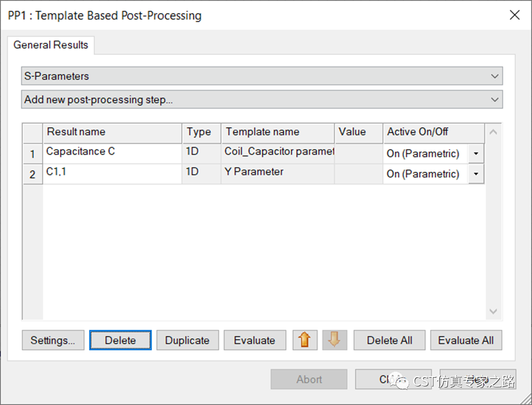Click the Result name column header

pos(112,132)
